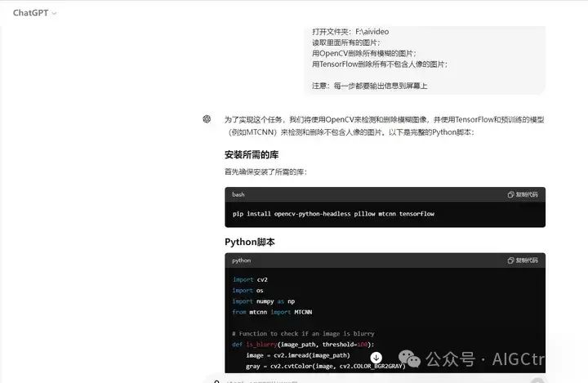Click the 'import os' code line
588x383 pixels.
pyautogui.click(x=247, y=291)
